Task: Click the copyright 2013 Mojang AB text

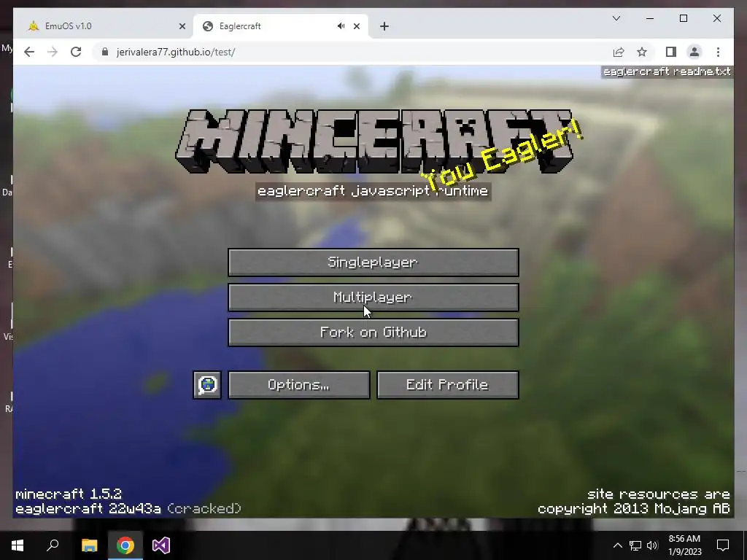Action: (634, 509)
